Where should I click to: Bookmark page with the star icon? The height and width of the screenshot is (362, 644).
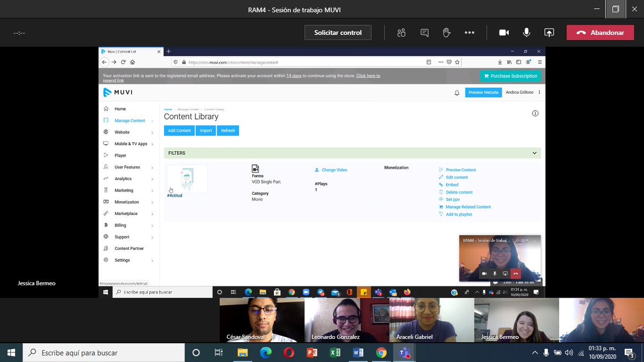pyautogui.click(x=457, y=62)
